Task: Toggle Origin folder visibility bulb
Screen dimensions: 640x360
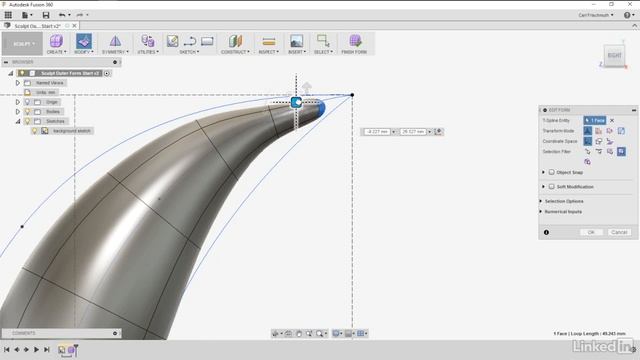Action: 27,102
